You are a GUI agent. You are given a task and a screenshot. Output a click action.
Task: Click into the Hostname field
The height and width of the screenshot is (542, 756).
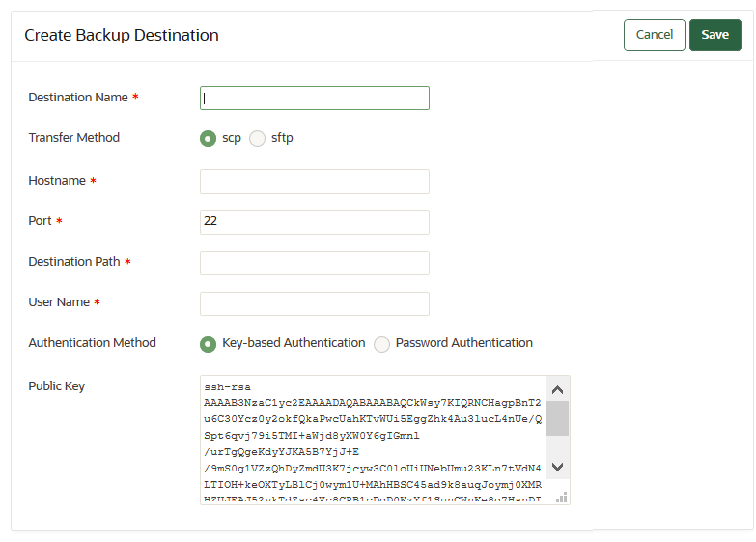point(314,182)
